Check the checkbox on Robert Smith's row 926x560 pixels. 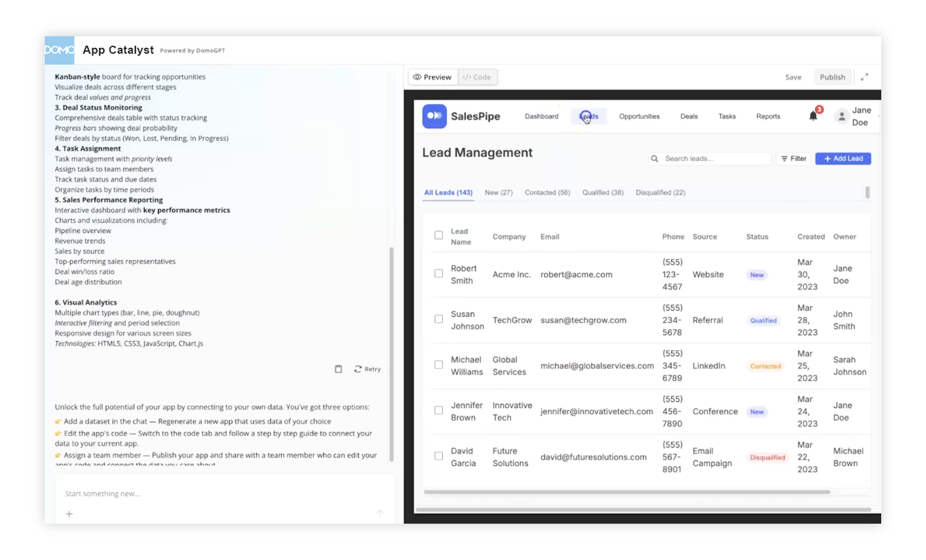pos(438,274)
